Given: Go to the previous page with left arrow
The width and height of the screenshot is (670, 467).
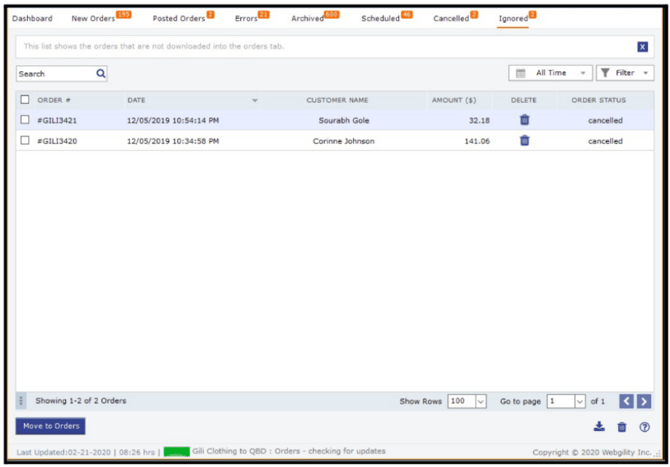Looking at the screenshot, I should coord(626,401).
